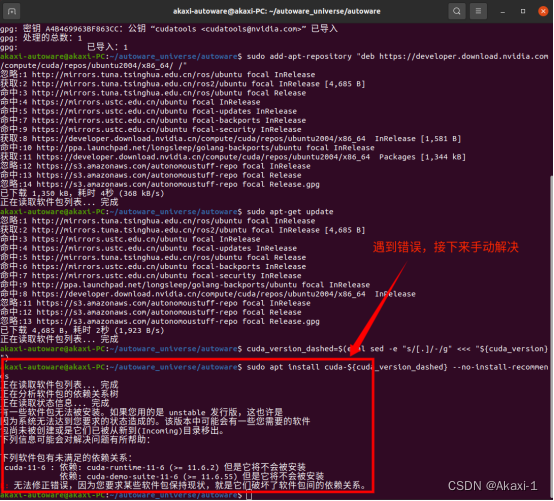Click the ':8 developer.download.nvidia.cn InRelease [1,581 B]' line
Screen dimensions: 554x501
pos(230,138)
